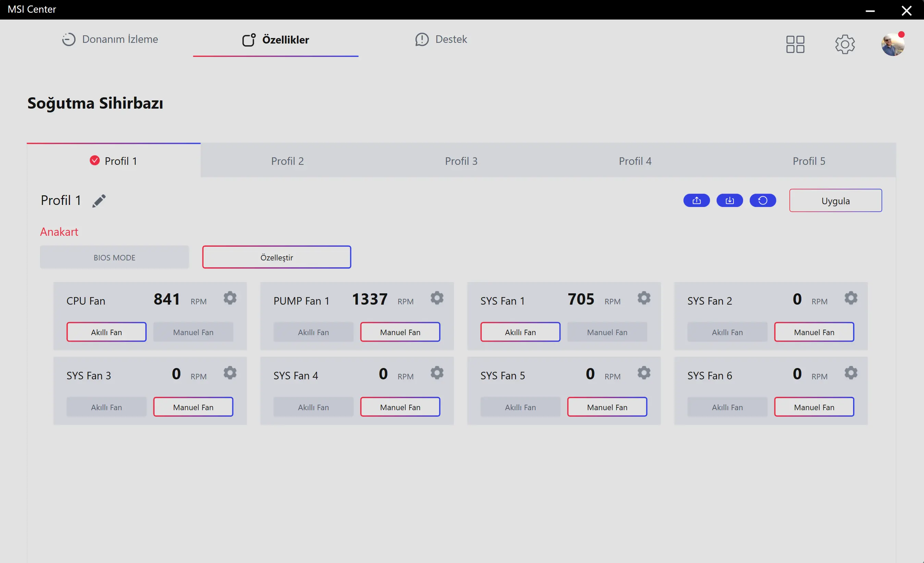
Task: Click the blue export profile icon
Action: pyautogui.click(x=697, y=201)
